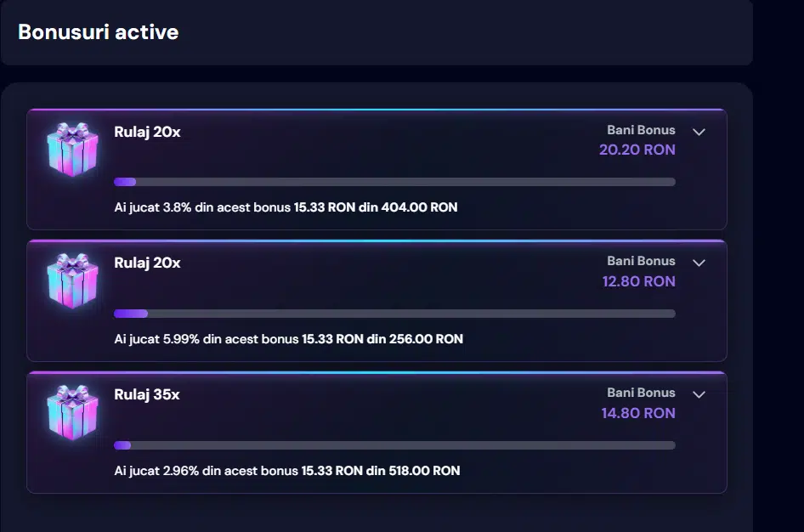Click the Rulaj 20x title above 404.00 RON text
The width and height of the screenshot is (804, 532).
pyautogui.click(x=147, y=133)
